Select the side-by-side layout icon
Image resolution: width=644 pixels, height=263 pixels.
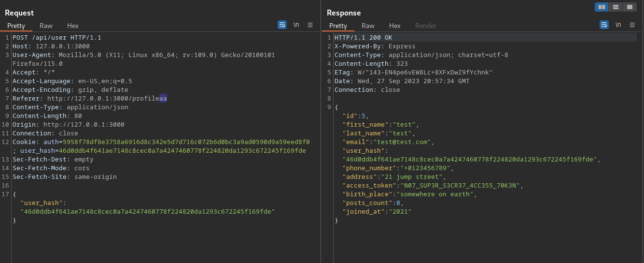(602, 7)
